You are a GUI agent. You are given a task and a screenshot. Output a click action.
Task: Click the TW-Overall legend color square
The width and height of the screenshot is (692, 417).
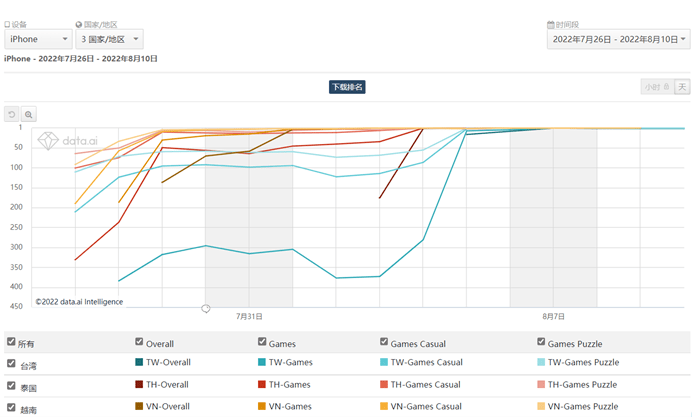(x=138, y=362)
